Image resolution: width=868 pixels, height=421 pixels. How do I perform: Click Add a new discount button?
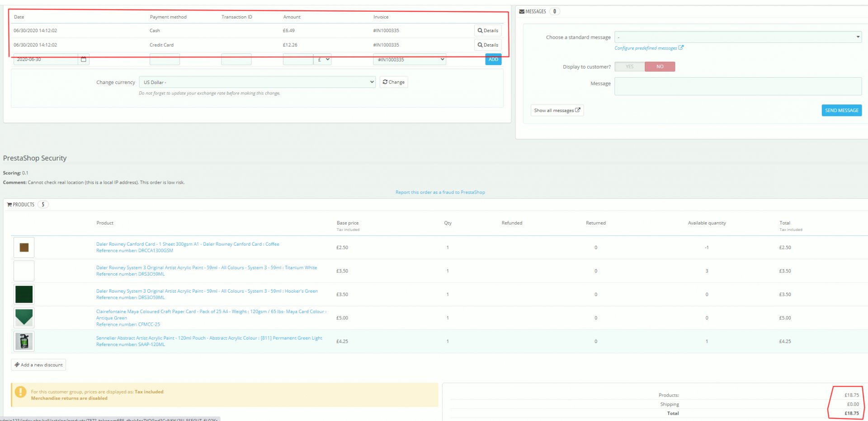click(x=38, y=365)
